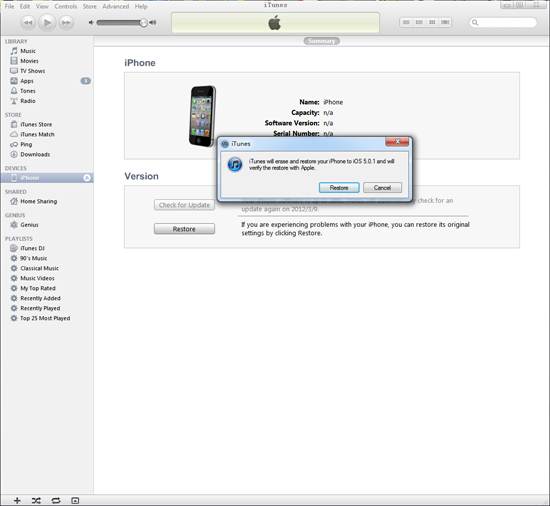Click the show artwork icon
550x506 pixels.
pyautogui.click(x=75, y=500)
